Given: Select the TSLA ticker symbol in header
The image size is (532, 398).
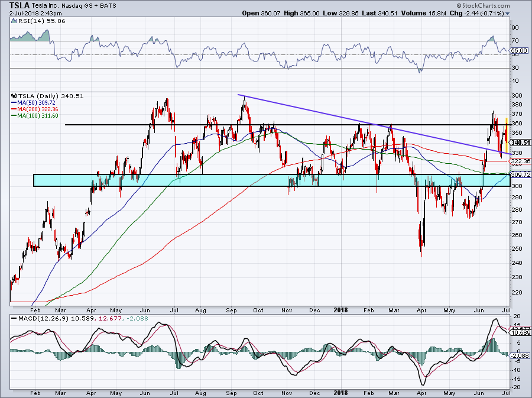Looking at the screenshot, I should (20, 5).
